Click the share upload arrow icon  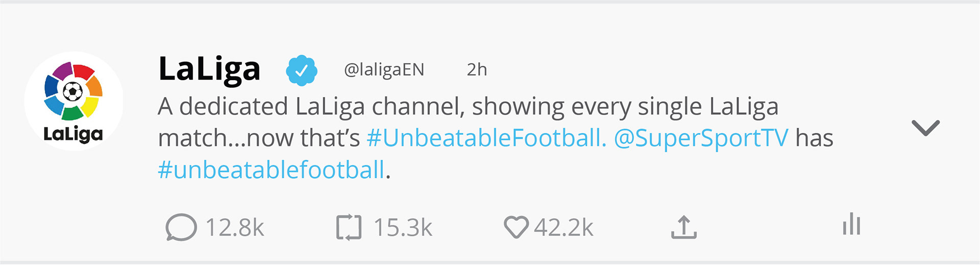[x=683, y=227]
